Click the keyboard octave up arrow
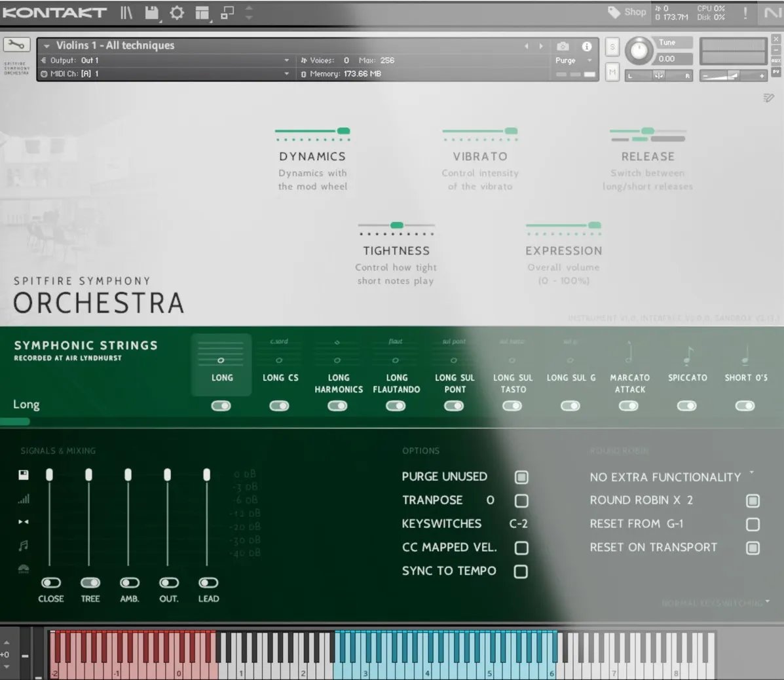The image size is (784, 680). click(7, 643)
